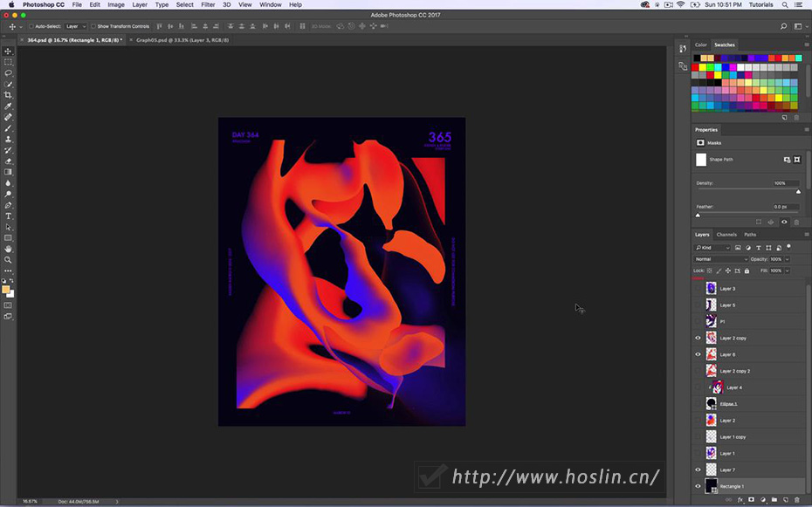
Task: Click lock all padlock icon
Action: click(747, 271)
